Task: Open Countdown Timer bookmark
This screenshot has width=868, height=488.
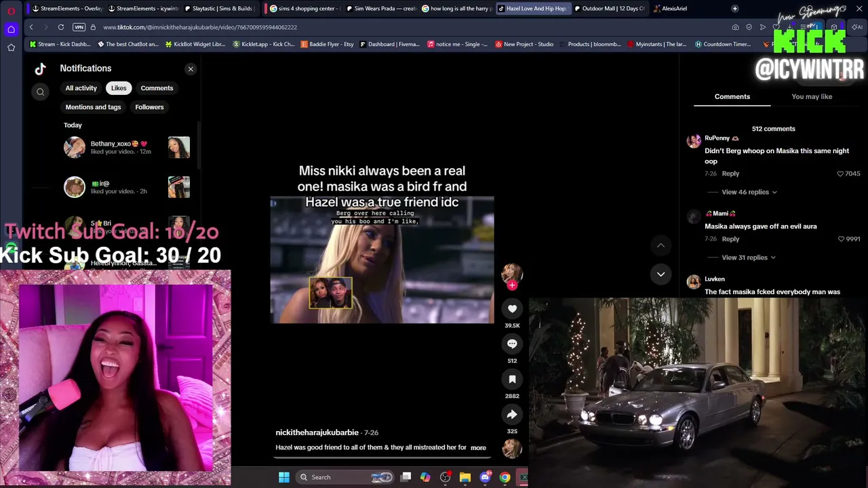Action: [x=723, y=45]
